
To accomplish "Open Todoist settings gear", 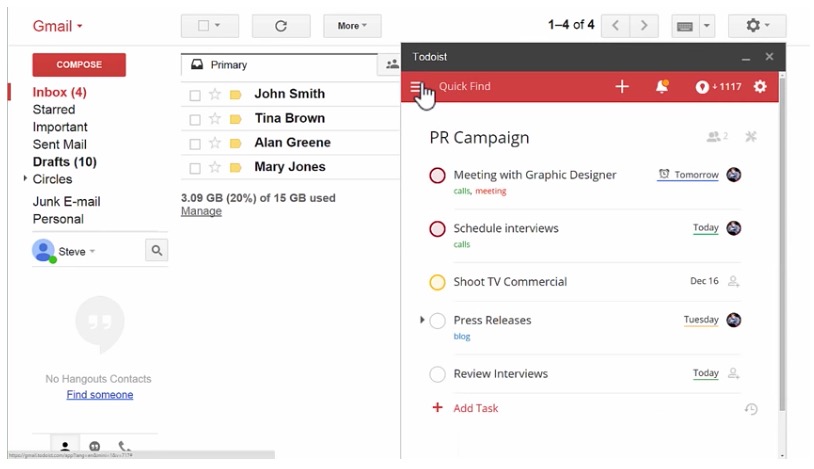I will 760,87.
